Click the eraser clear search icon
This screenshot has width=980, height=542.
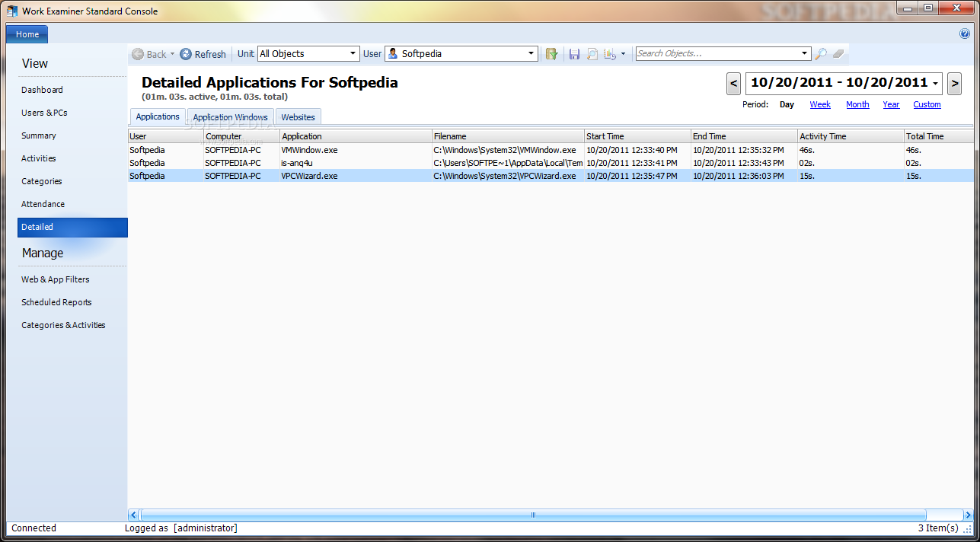point(838,54)
